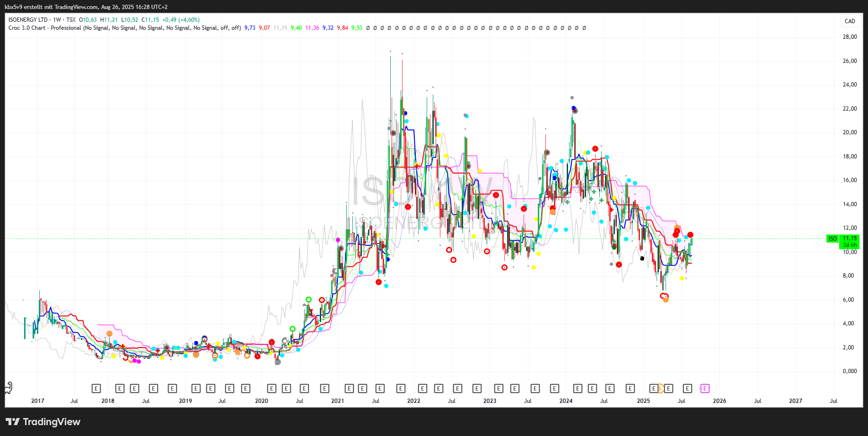Click the Croc indicator icon in chart corner
Image resolution: width=868 pixels, height=436 pixels.
coord(8,388)
